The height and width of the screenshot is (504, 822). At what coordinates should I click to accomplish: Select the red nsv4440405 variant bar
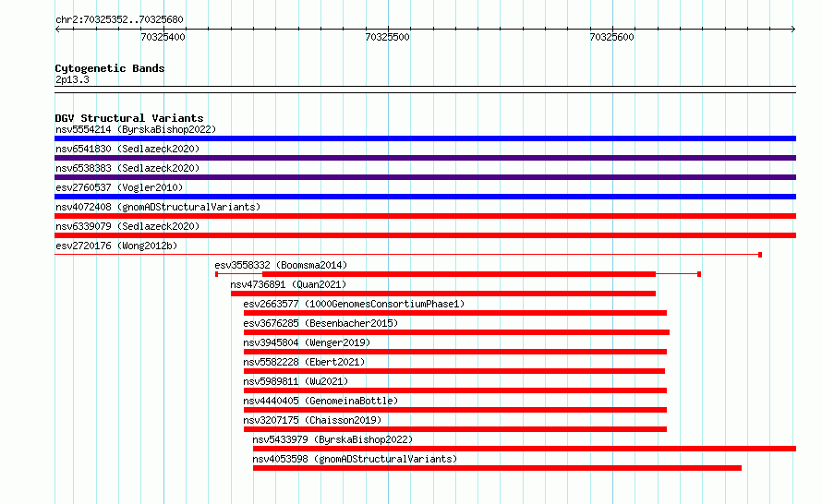[x=455, y=410]
